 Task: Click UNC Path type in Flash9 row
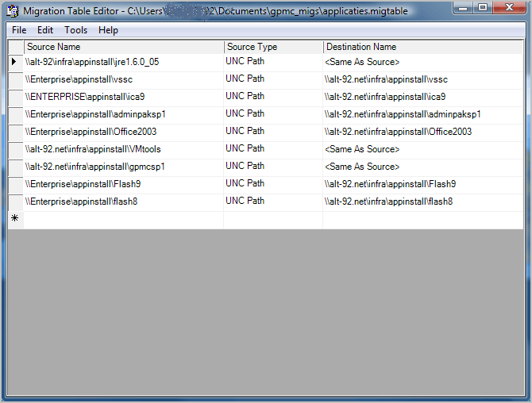pyautogui.click(x=273, y=185)
